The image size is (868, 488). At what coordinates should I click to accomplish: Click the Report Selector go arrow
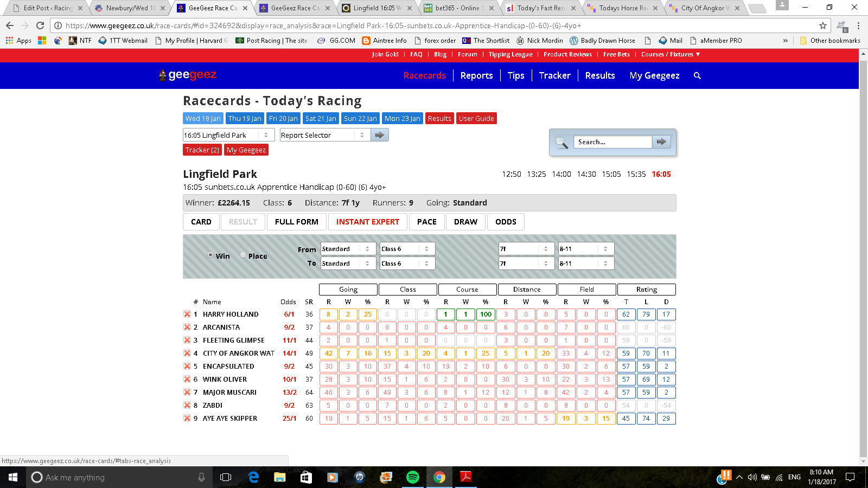380,135
